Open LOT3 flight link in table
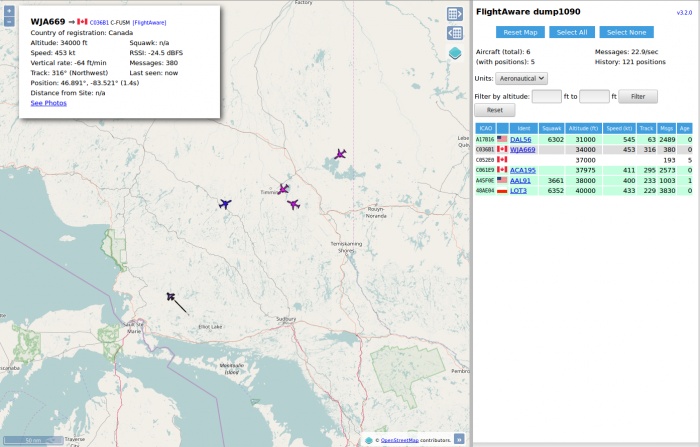The height and width of the screenshot is (447, 700). pos(518,191)
